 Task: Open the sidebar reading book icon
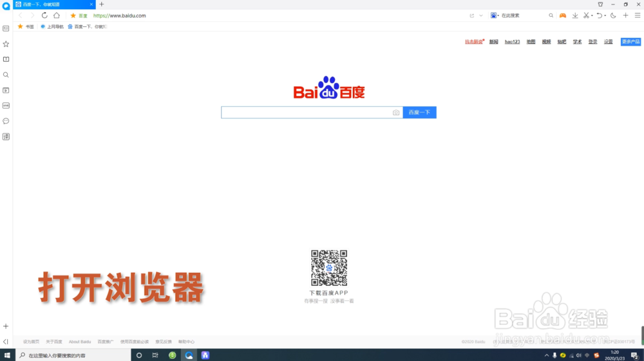click(6, 59)
